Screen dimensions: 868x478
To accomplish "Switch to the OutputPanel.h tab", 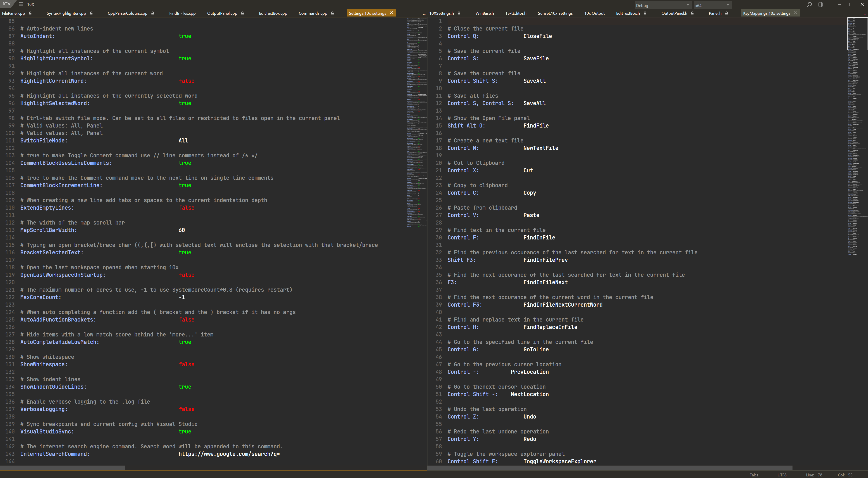I will 674,13.
